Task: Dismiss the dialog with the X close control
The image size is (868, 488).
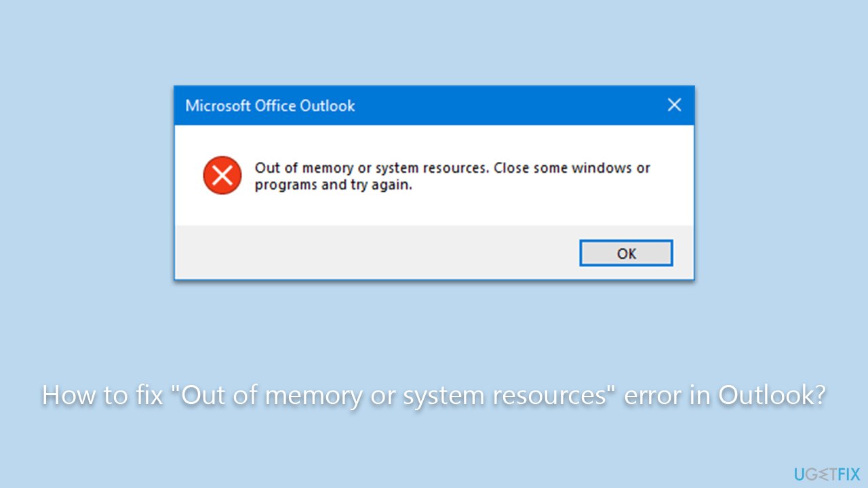Action: [x=674, y=104]
